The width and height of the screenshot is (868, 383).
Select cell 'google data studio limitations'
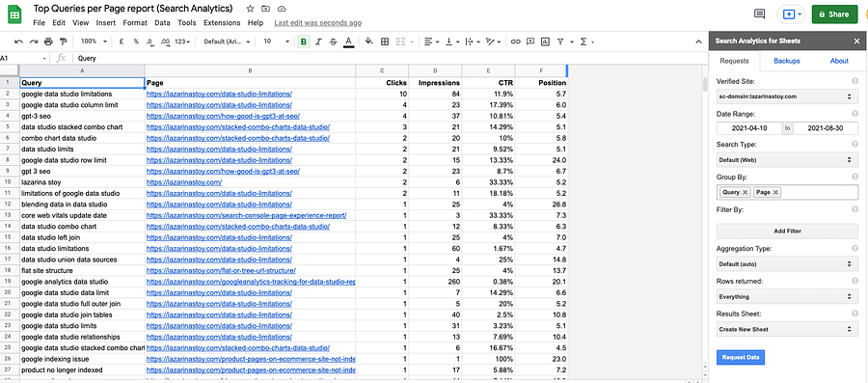[82, 95]
